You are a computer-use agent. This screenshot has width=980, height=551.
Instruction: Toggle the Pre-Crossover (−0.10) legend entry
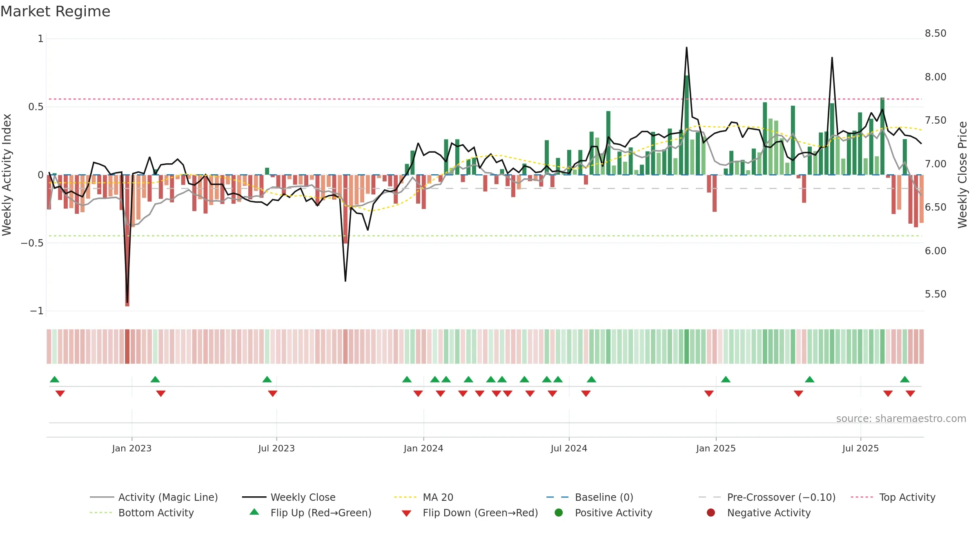[767, 497]
